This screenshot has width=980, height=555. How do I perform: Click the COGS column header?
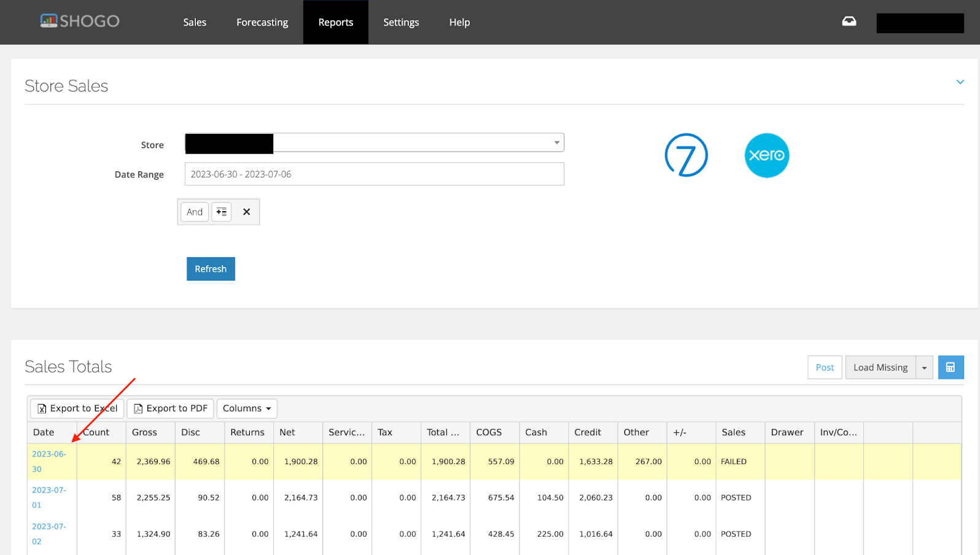pyautogui.click(x=494, y=432)
